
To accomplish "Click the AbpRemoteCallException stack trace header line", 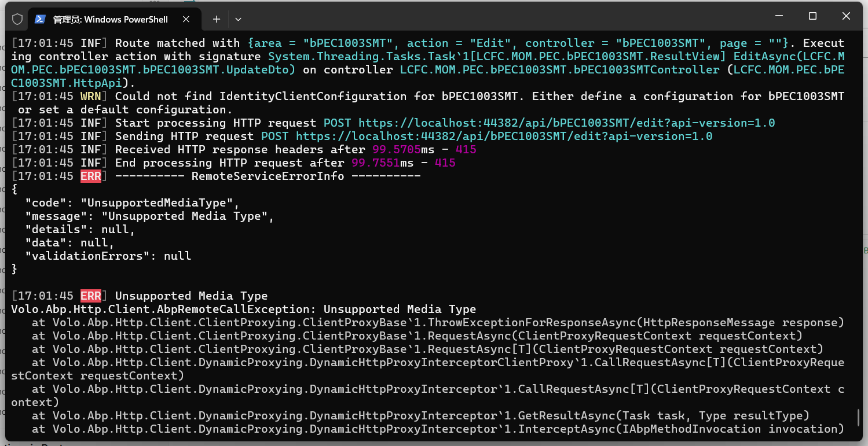I will coord(243,309).
